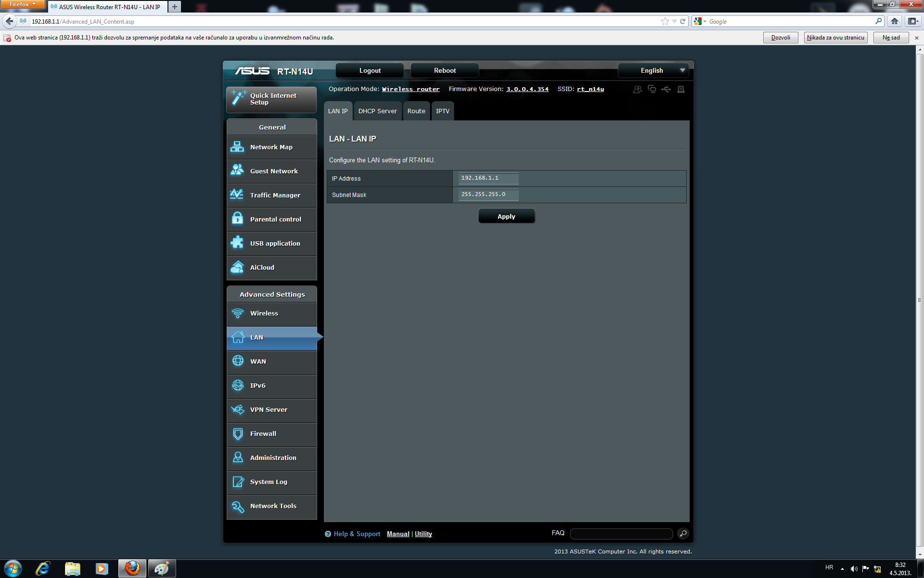The image size is (924, 578).
Task: Click the copy status icon in header
Action: 652,89
